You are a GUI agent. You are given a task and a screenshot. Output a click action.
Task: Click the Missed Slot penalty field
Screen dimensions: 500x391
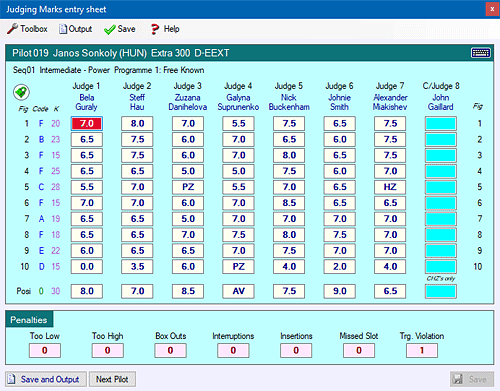tap(359, 351)
